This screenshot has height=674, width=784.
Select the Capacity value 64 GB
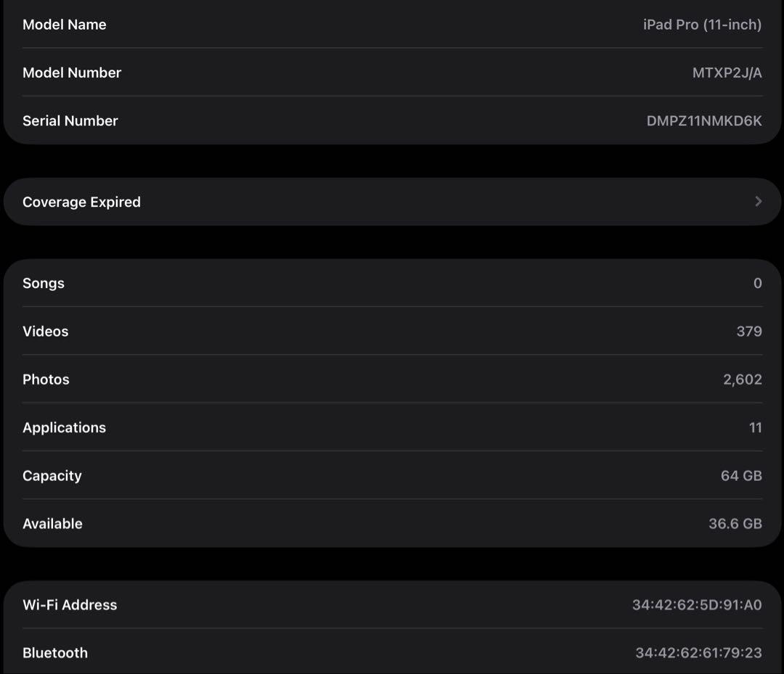[741, 476]
